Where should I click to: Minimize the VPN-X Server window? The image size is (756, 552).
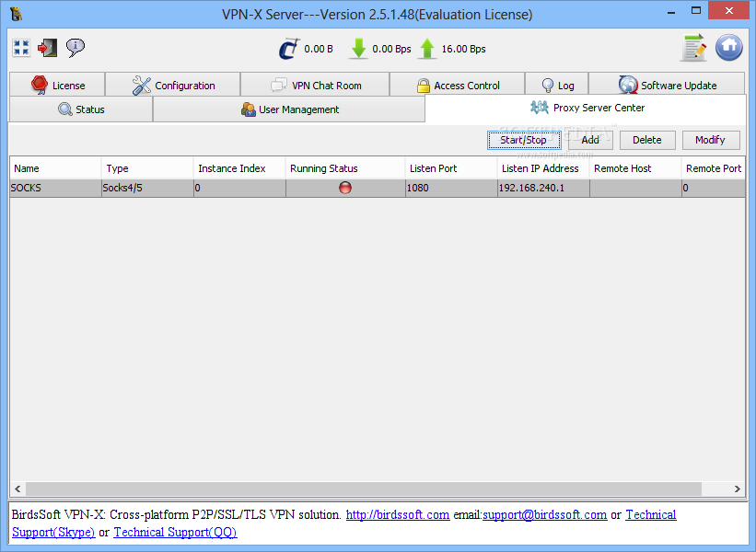click(671, 12)
